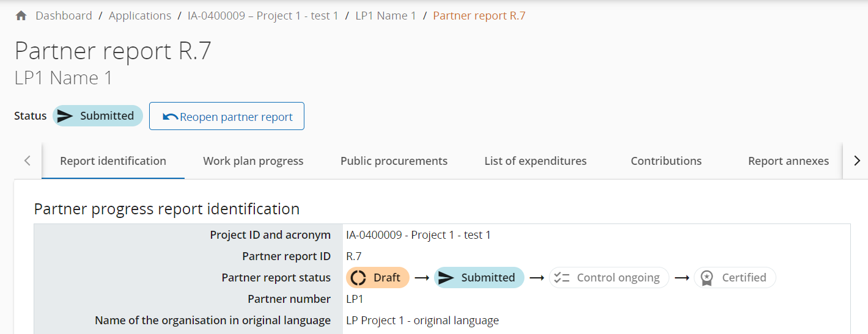Go to IA-0400009 Project 1 breadcrumb
This screenshot has height=334, width=868.
click(x=263, y=16)
